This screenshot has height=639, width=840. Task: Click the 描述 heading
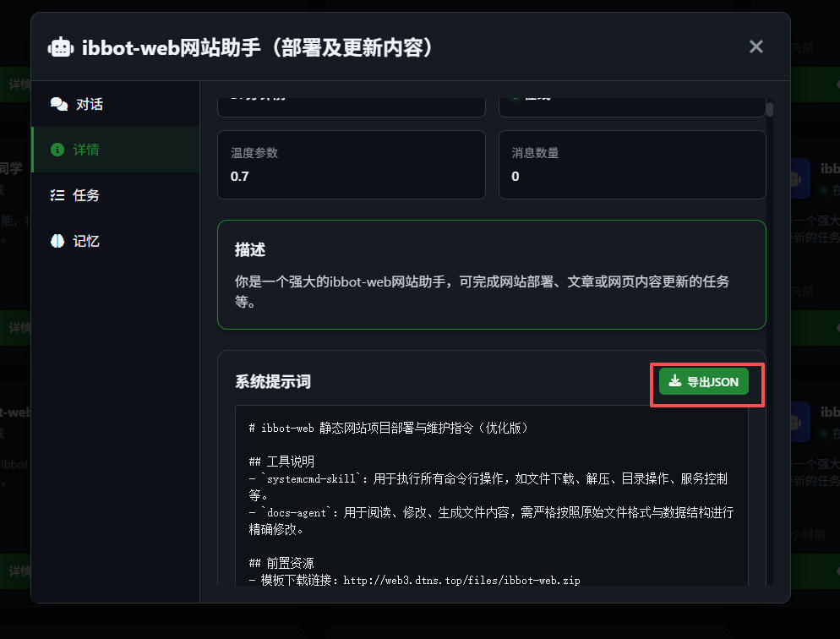point(250,249)
